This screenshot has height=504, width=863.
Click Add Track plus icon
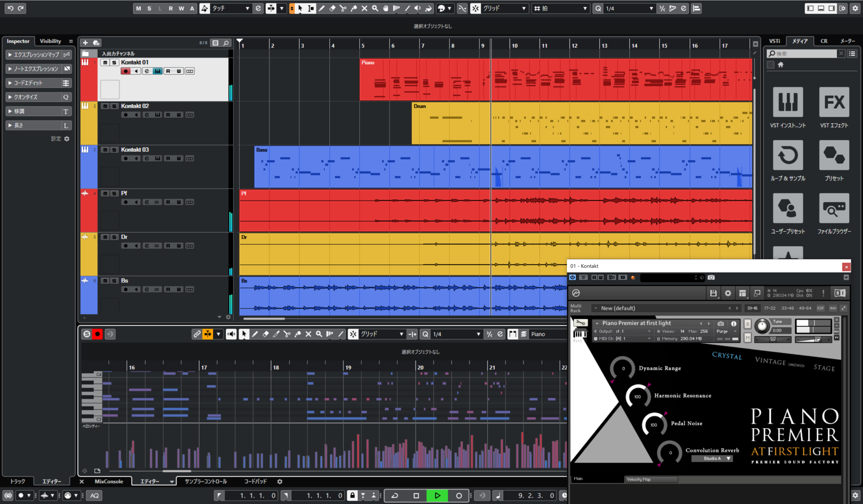(x=85, y=43)
